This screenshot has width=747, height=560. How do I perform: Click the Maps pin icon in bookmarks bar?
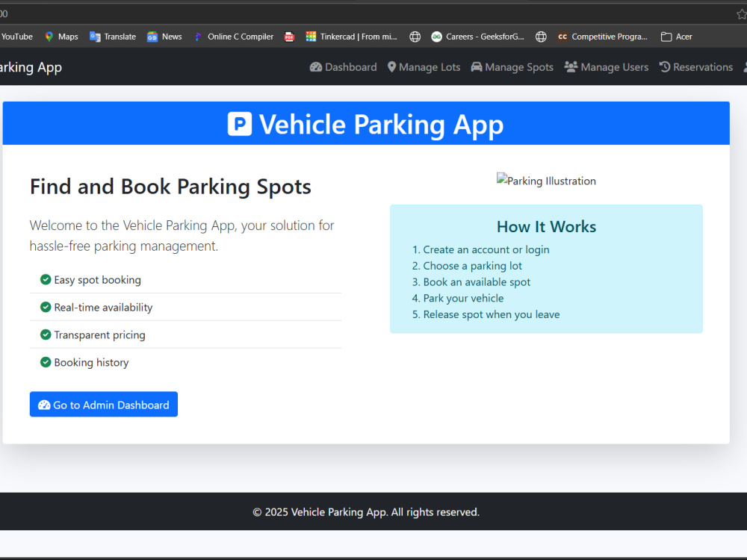point(49,37)
